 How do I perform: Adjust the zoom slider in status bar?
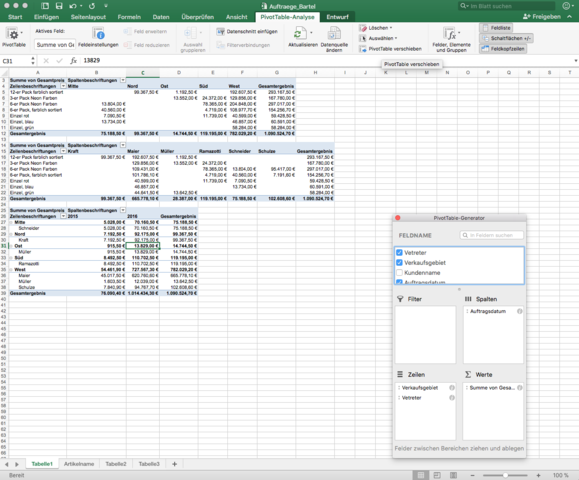[x=505, y=475]
